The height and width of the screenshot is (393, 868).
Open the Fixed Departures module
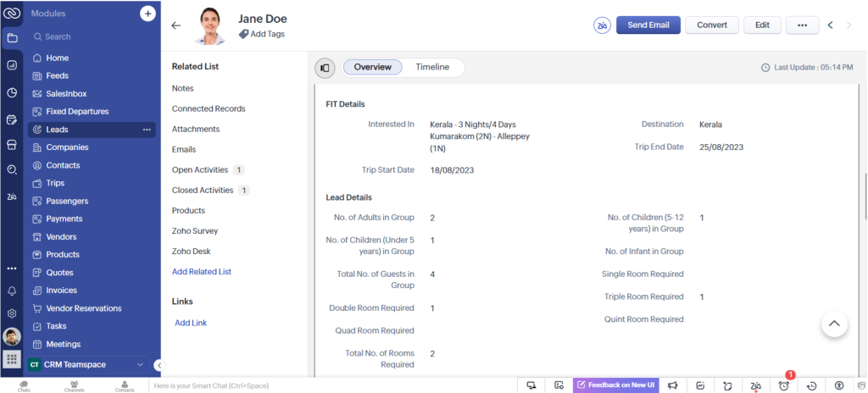tap(77, 112)
